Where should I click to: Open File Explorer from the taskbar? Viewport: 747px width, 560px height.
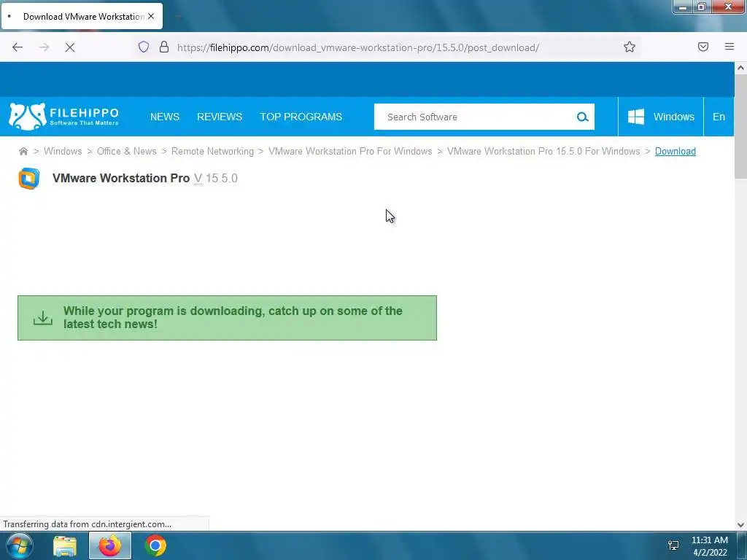coord(65,546)
